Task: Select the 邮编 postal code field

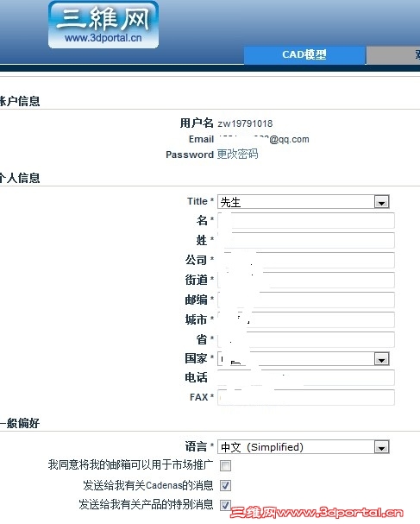Action: tap(306, 300)
